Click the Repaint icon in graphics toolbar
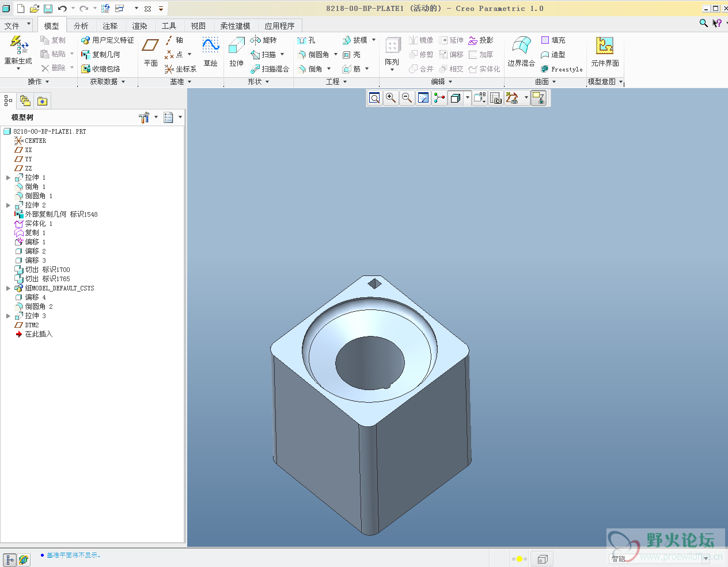This screenshot has width=728, height=567. [x=423, y=98]
